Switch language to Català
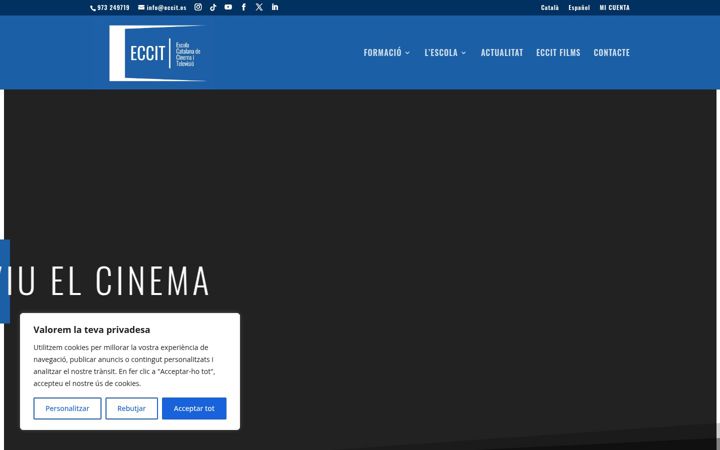This screenshot has height=450, width=720. (550, 7)
